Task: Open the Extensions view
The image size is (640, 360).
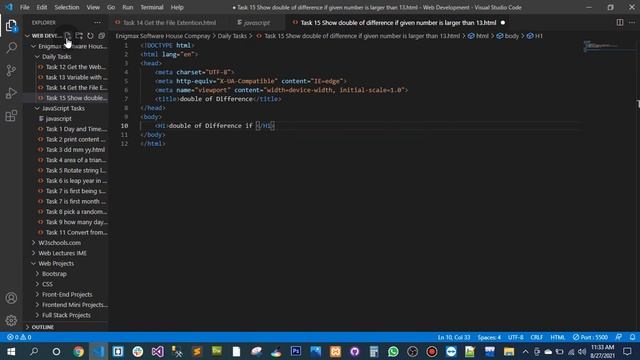Action: pyautogui.click(x=11, y=116)
